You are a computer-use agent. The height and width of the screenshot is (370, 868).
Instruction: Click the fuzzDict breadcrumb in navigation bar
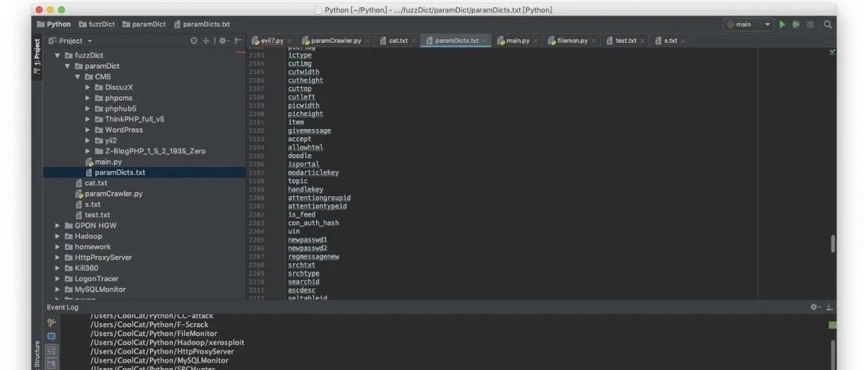(96, 24)
